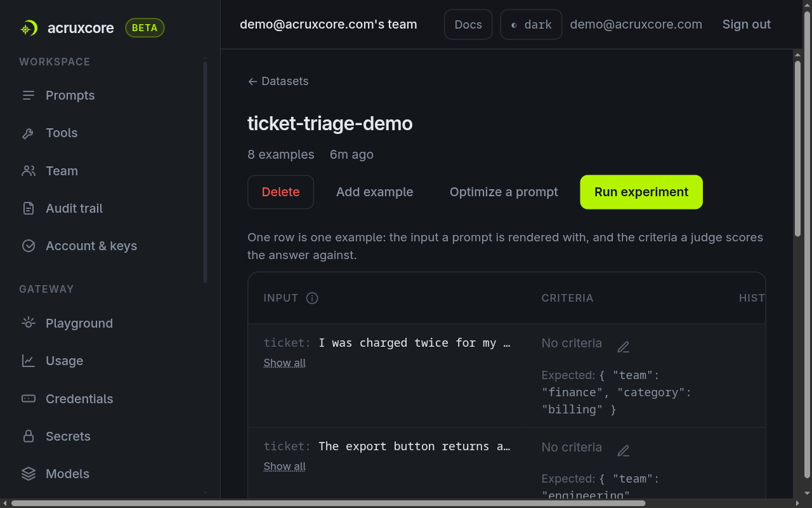This screenshot has width=812, height=508.
Task: Click the WORKSPACE section label
Action: coord(55,62)
